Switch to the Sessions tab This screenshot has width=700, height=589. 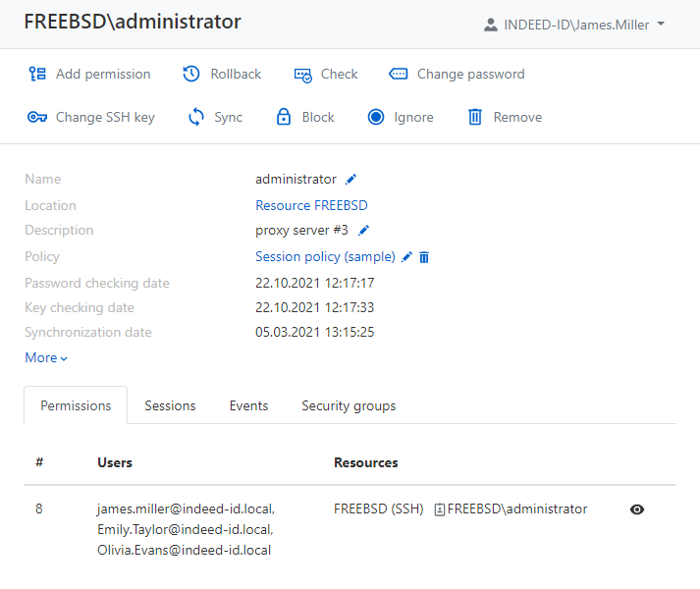coord(170,405)
